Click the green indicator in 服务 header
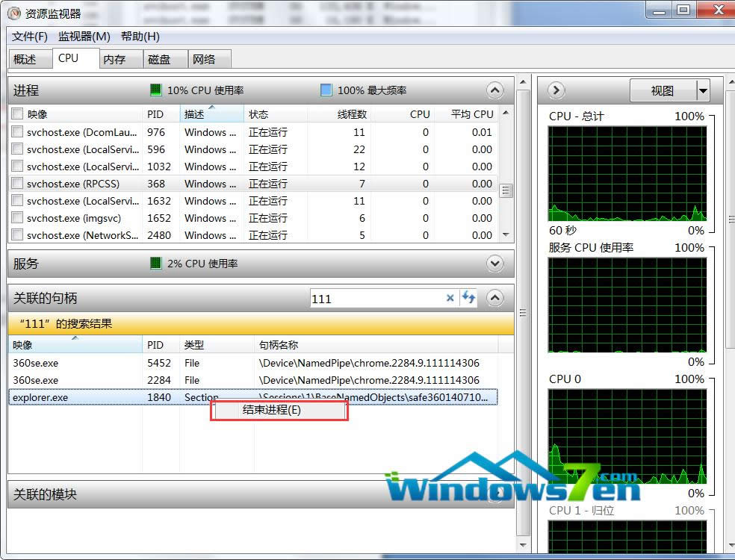 click(x=155, y=263)
